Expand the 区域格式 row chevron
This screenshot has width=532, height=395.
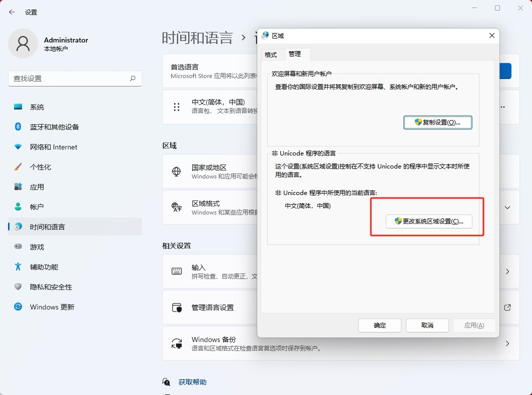507,207
